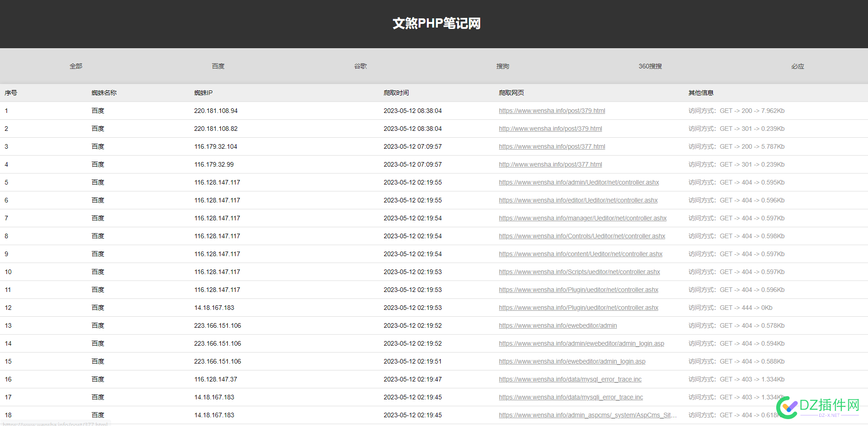Click the 蜘蛛IP column header
Viewport: 868px width, 426px height.
203,93
